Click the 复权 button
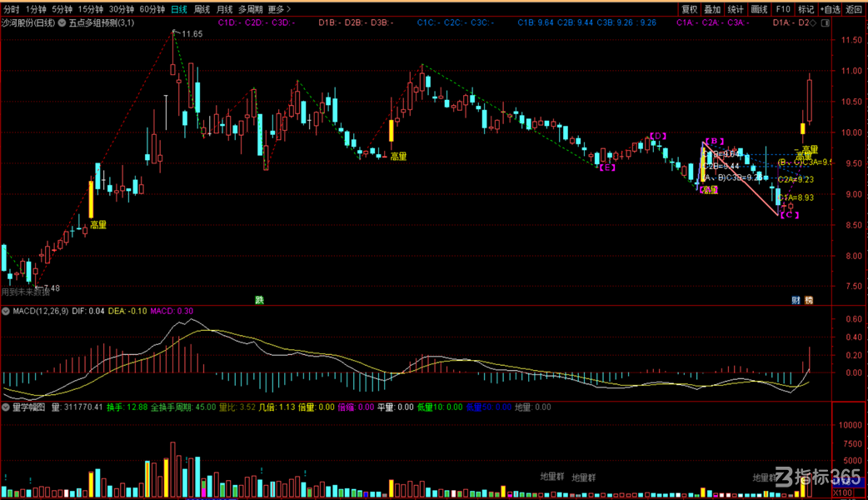This screenshot has width=868, height=500. click(x=689, y=9)
